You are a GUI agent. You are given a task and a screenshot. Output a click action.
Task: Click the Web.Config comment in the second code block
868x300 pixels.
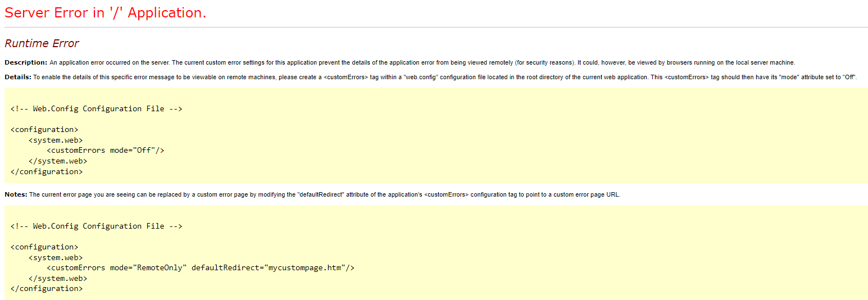pyautogui.click(x=96, y=226)
